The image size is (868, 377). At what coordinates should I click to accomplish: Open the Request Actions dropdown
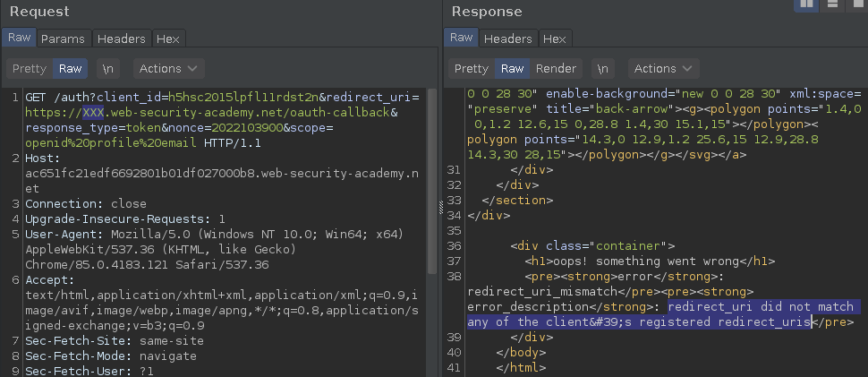pyautogui.click(x=169, y=69)
